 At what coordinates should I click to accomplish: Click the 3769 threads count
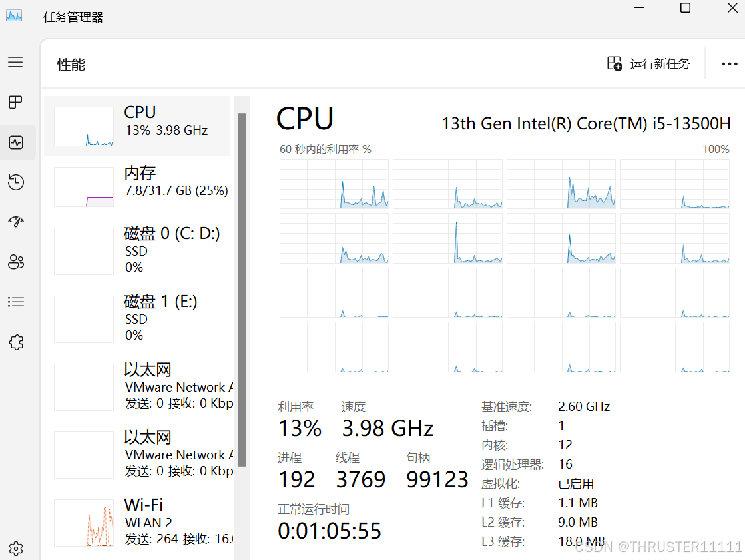(x=361, y=479)
